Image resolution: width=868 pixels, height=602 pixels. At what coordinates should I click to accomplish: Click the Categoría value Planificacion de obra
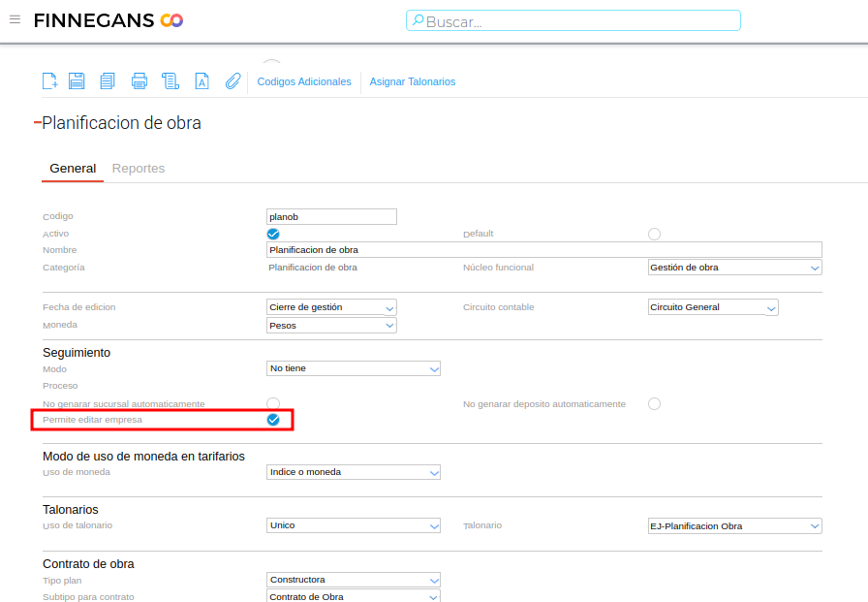(313, 268)
